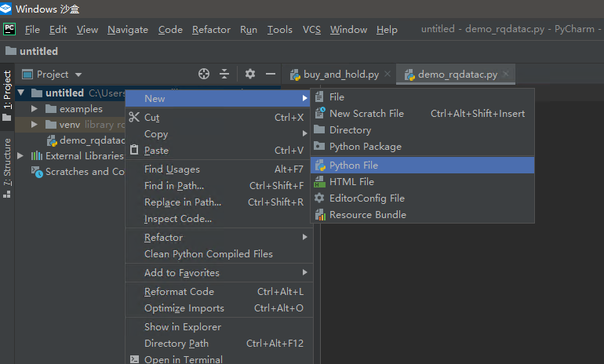Expand External Libraries tree node
The width and height of the screenshot is (604, 364).
click(x=20, y=156)
